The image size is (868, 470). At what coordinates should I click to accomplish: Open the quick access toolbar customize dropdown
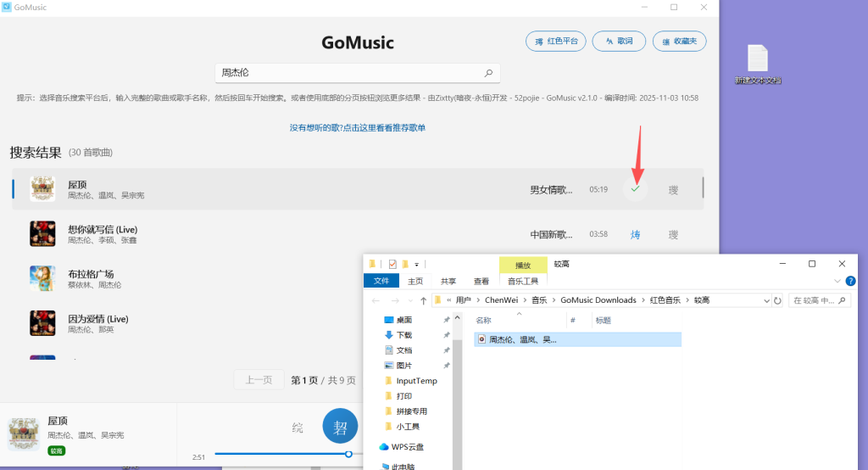point(417,265)
